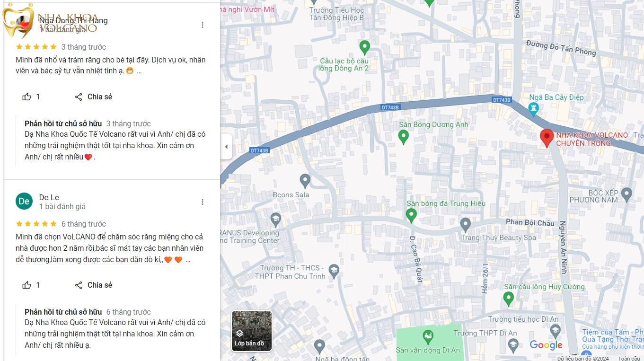644x361 pixels.
Task: Click the Ngã Ba Cây Điệp landmark icon
Action: pyautogui.click(x=534, y=110)
